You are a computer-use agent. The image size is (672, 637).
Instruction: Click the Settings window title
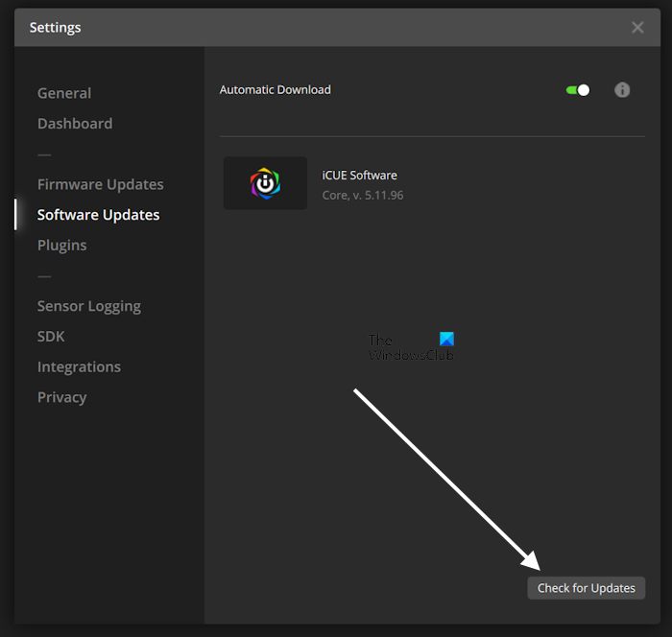click(x=56, y=28)
